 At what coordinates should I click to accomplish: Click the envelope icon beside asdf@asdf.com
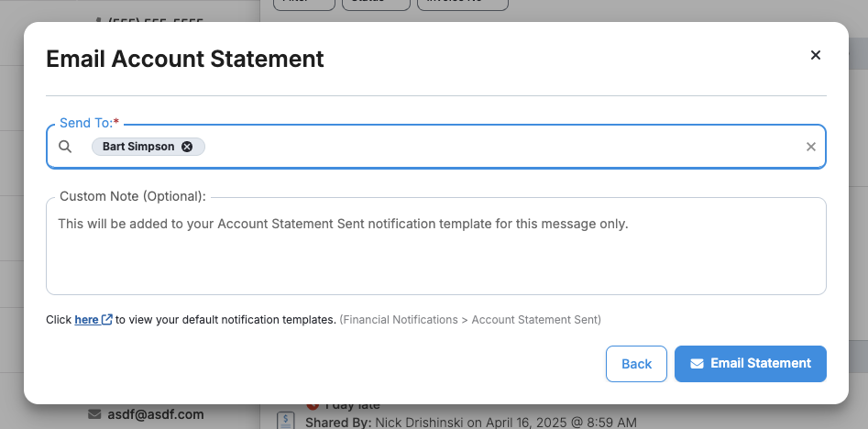pyautogui.click(x=94, y=414)
